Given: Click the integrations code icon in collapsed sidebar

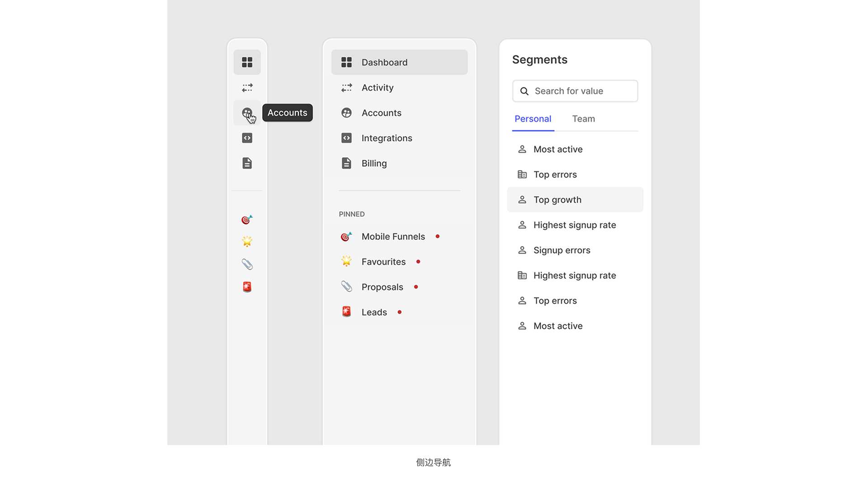Looking at the screenshot, I should [247, 138].
